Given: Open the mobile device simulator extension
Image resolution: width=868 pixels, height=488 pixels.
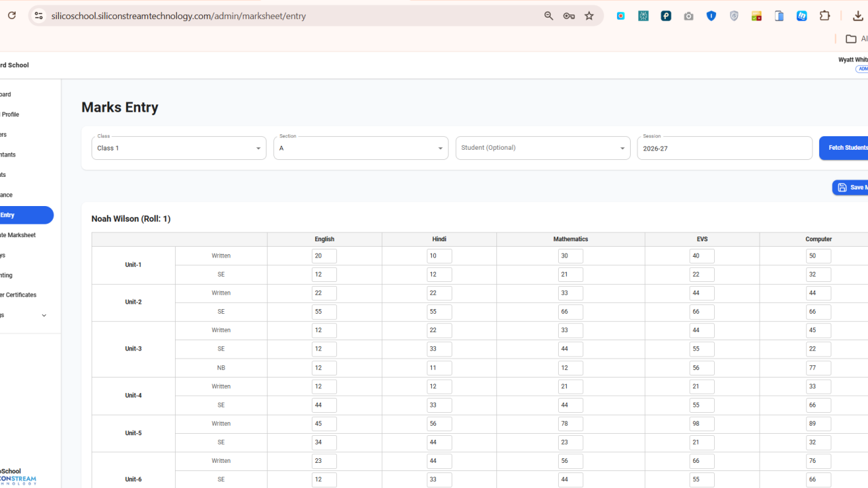Looking at the screenshot, I should click(779, 16).
